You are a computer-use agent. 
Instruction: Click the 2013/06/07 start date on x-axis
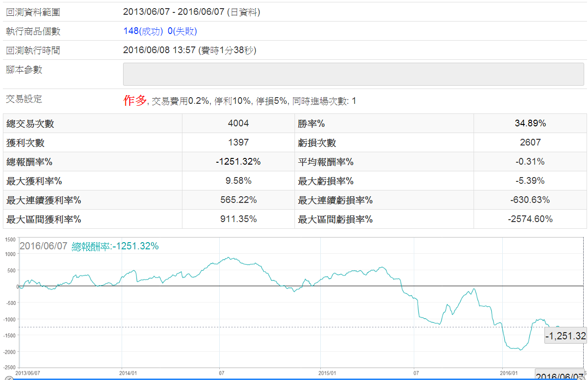pos(28,372)
